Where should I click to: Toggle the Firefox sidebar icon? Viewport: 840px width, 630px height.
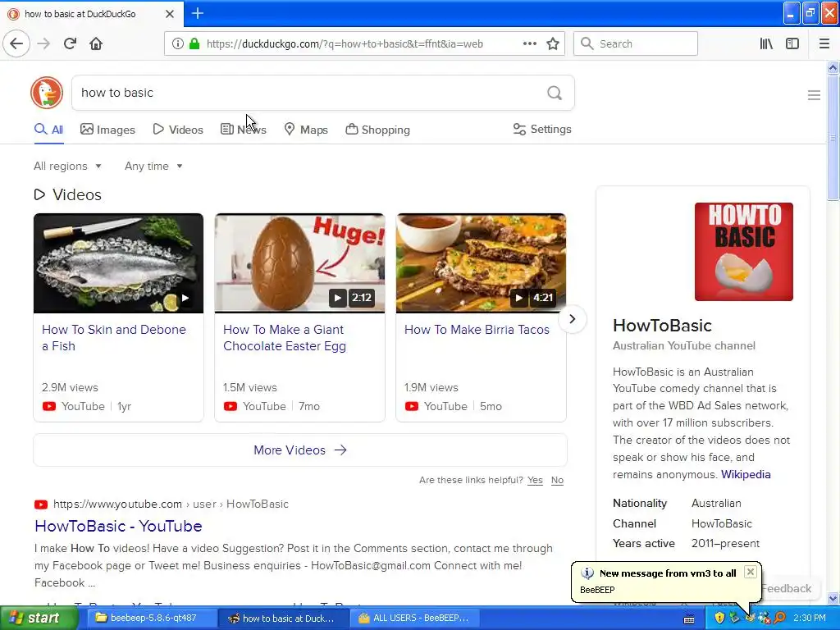tap(792, 43)
